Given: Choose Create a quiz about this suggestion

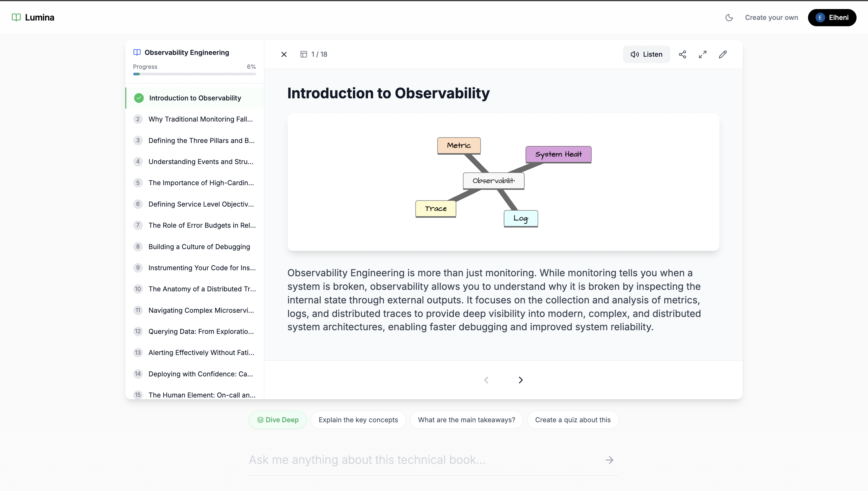Looking at the screenshot, I should [573, 420].
